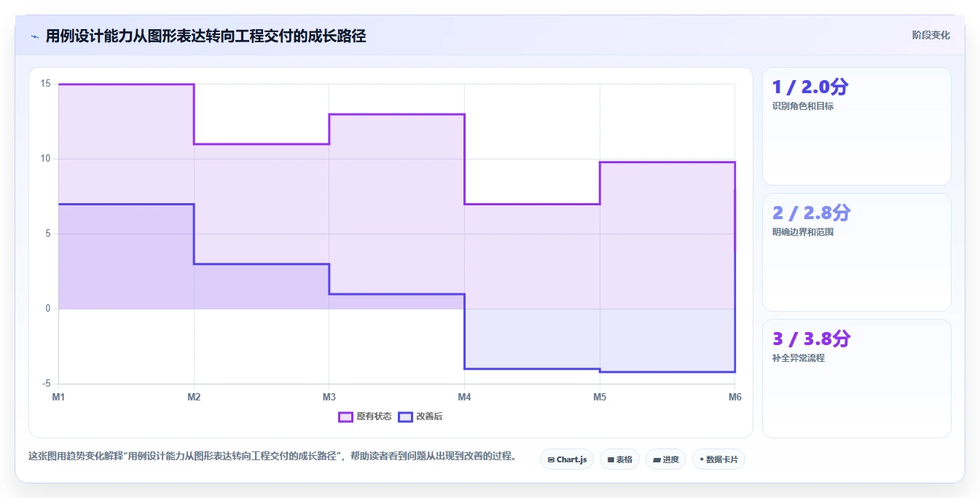Click the lightning icon beside the chart title

(35, 36)
